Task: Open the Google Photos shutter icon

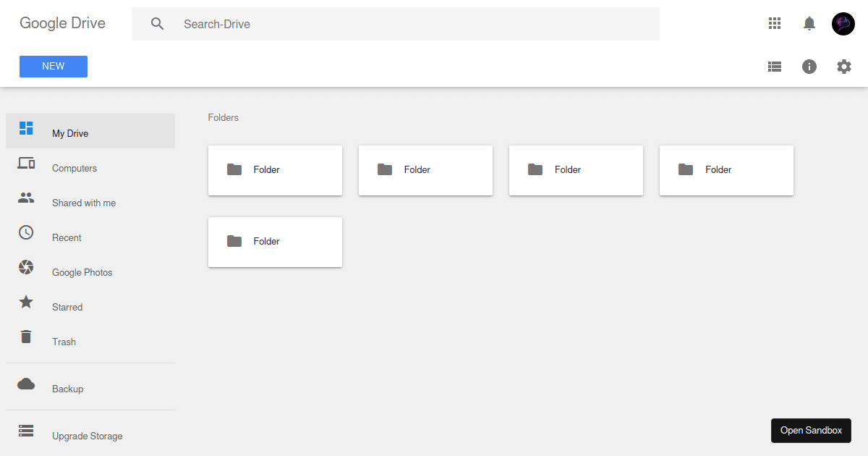Action: pyautogui.click(x=26, y=267)
